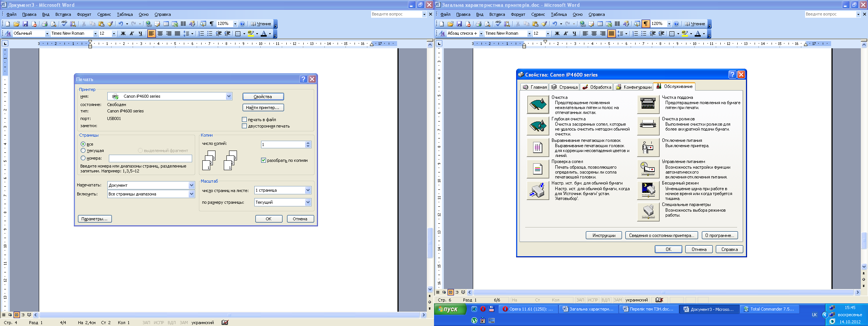Viewport: 868px width, 326px height.
Task: Open Управление питанием auto power settings
Action: pos(648,169)
